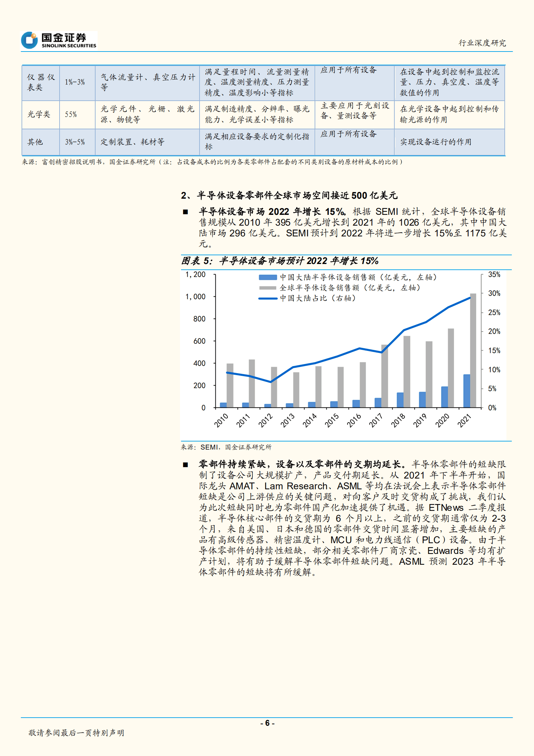
Task: Select the cell 光学元件、光栅、激光源、物镜等
Action: click(x=147, y=114)
